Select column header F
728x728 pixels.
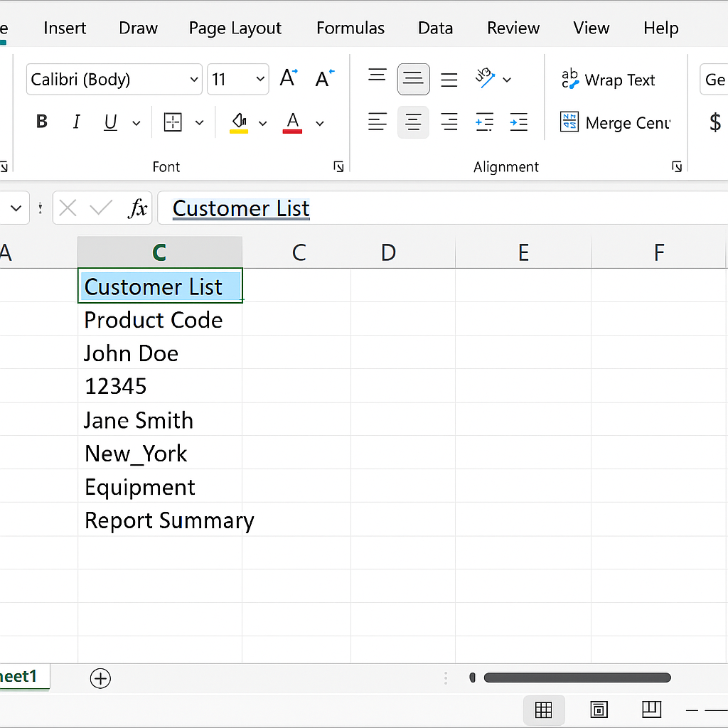[658, 252]
